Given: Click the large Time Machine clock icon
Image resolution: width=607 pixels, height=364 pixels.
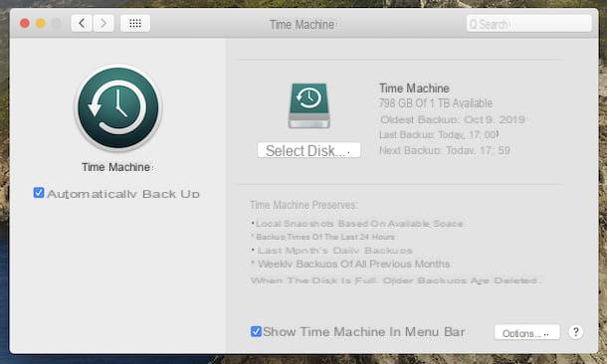Looking at the screenshot, I should pyautogui.click(x=118, y=107).
